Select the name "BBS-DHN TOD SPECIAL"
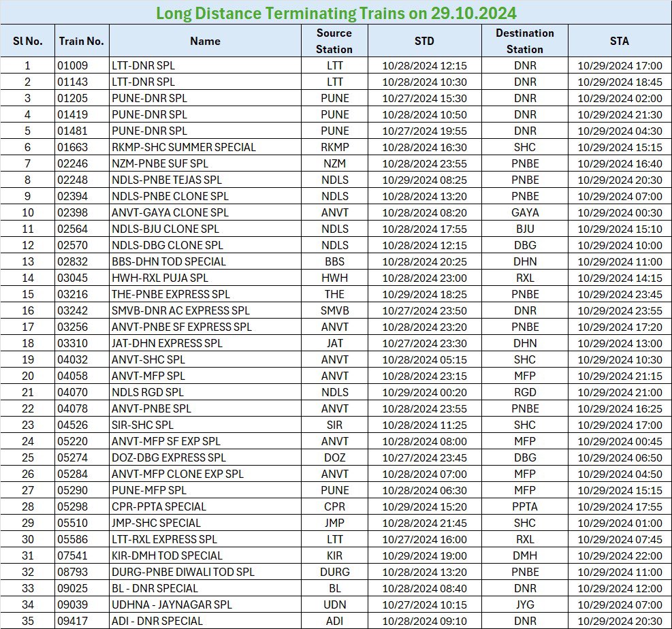 click(169, 261)
